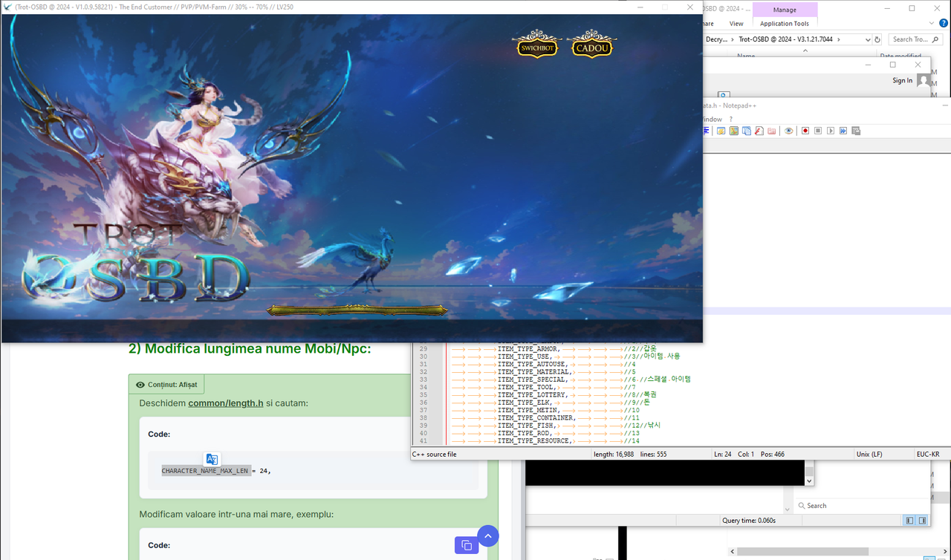Save current recorded macro in Notepad++

[856, 131]
